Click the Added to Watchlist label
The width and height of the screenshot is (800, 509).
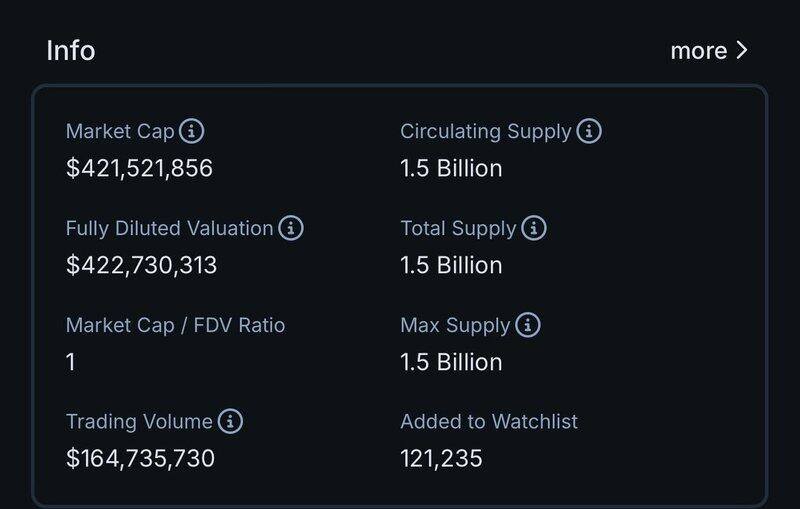pyautogui.click(x=489, y=422)
